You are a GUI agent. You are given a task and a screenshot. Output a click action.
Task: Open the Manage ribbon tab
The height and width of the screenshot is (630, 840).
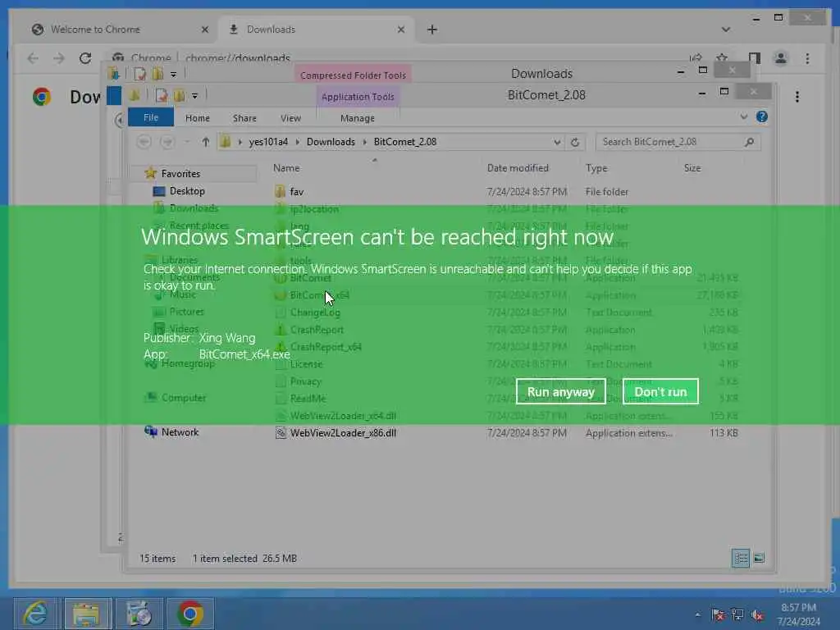(358, 118)
